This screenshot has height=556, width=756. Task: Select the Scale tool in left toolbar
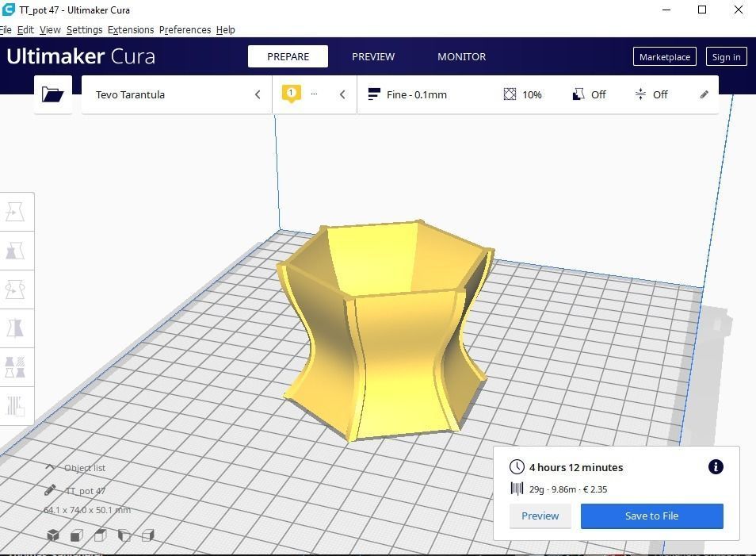pyautogui.click(x=15, y=251)
